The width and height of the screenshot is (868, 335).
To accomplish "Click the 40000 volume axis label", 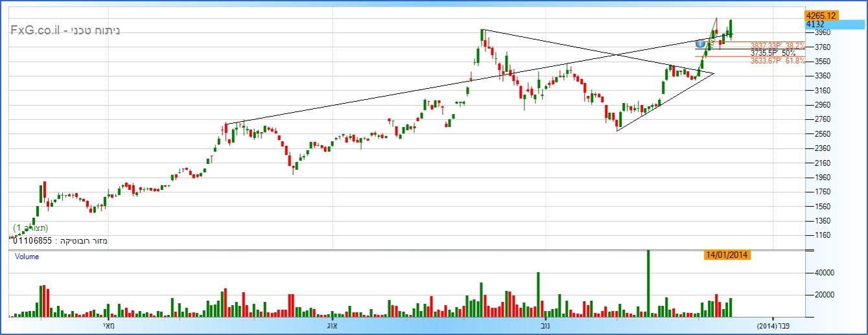I will [x=817, y=273].
